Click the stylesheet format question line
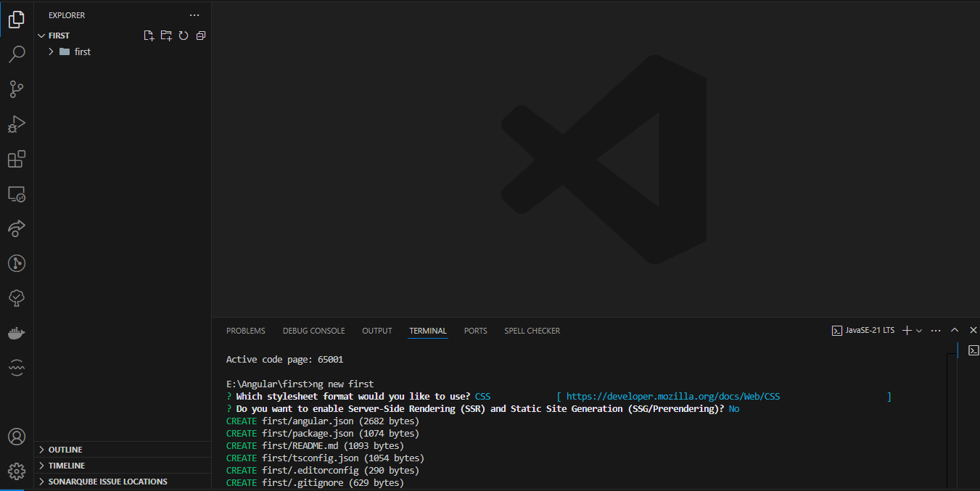Screen dimensions: 980x491 [x=559, y=397]
